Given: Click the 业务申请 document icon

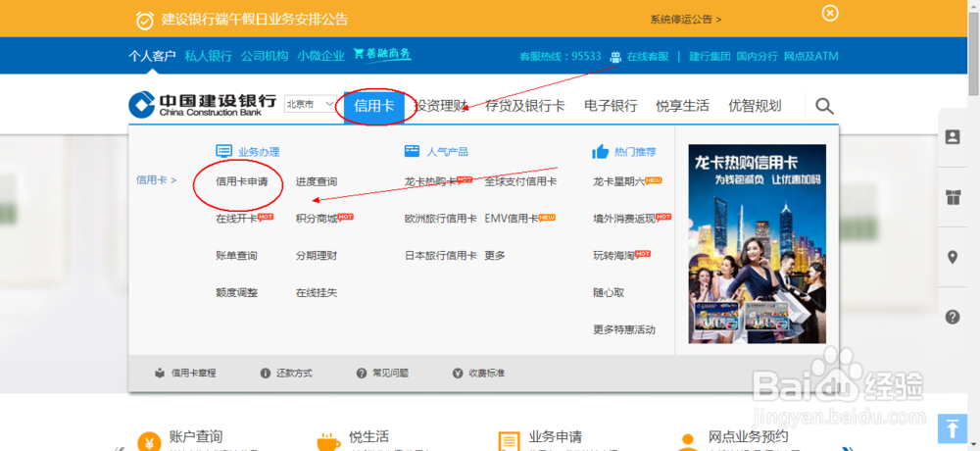Looking at the screenshot, I should coord(509,441).
